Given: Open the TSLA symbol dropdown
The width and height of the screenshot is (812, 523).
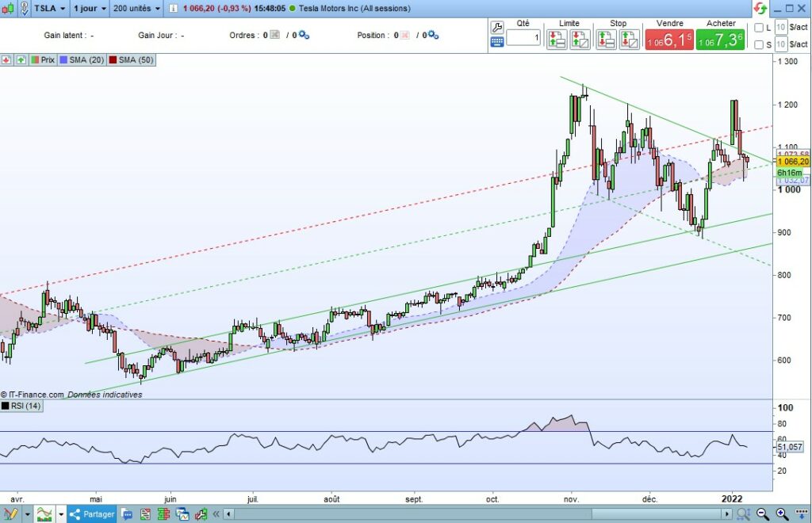Looking at the screenshot, I should click(43, 9).
